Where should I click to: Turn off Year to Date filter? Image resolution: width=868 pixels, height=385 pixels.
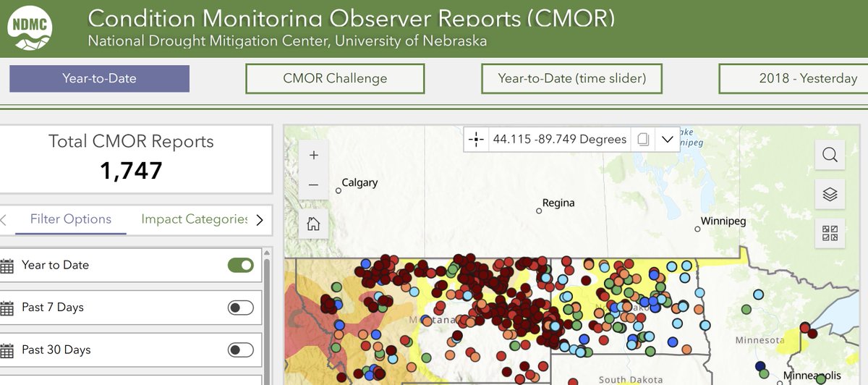click(241, 265)
